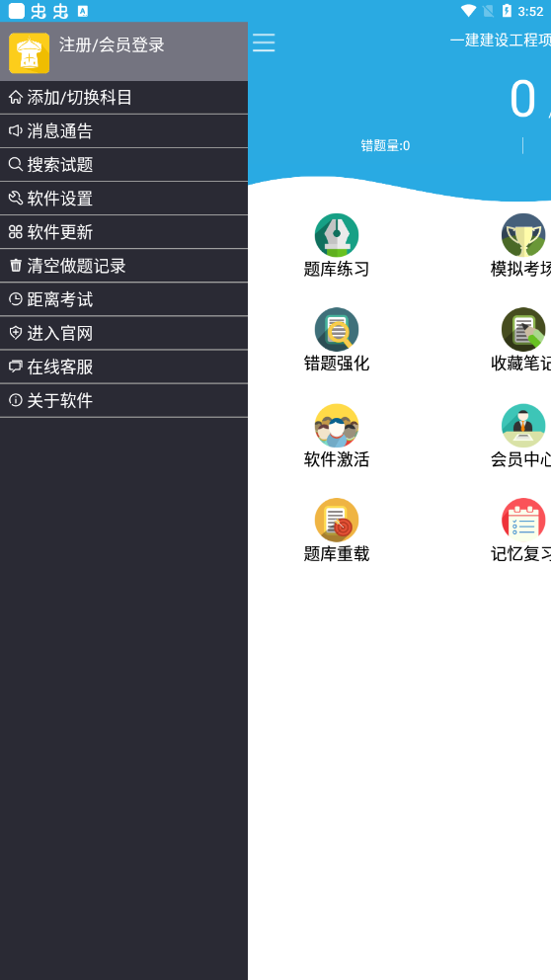The width and height of the screenshot is (551, 980).
Task: Tap the megaphone icon beside 消息通告
Action: [x=16, y=130]
